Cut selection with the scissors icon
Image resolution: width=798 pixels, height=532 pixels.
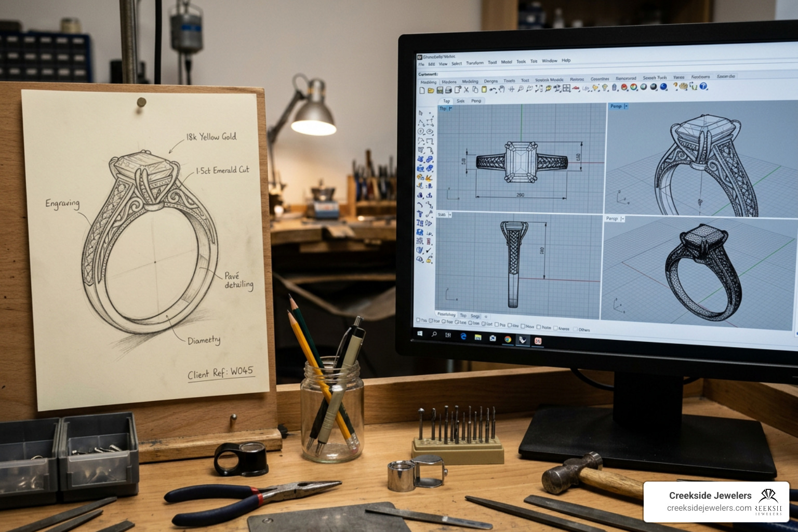[466, 90]
